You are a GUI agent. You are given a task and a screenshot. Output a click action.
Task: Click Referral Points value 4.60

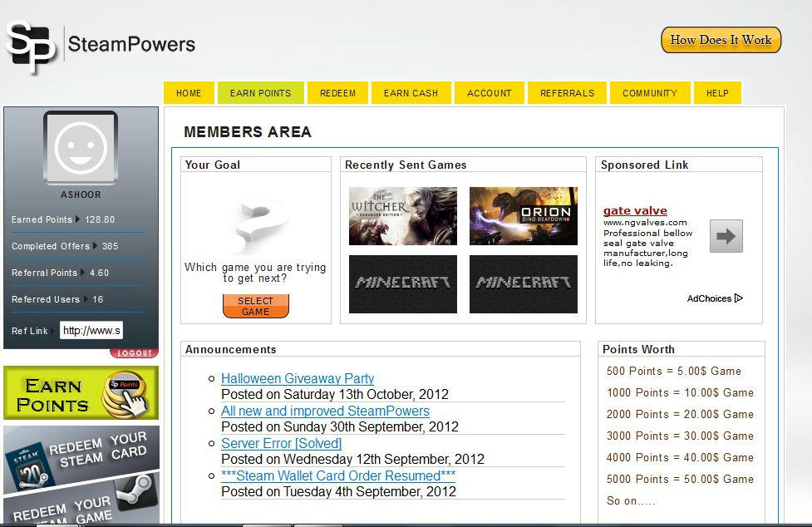[100, 273]
